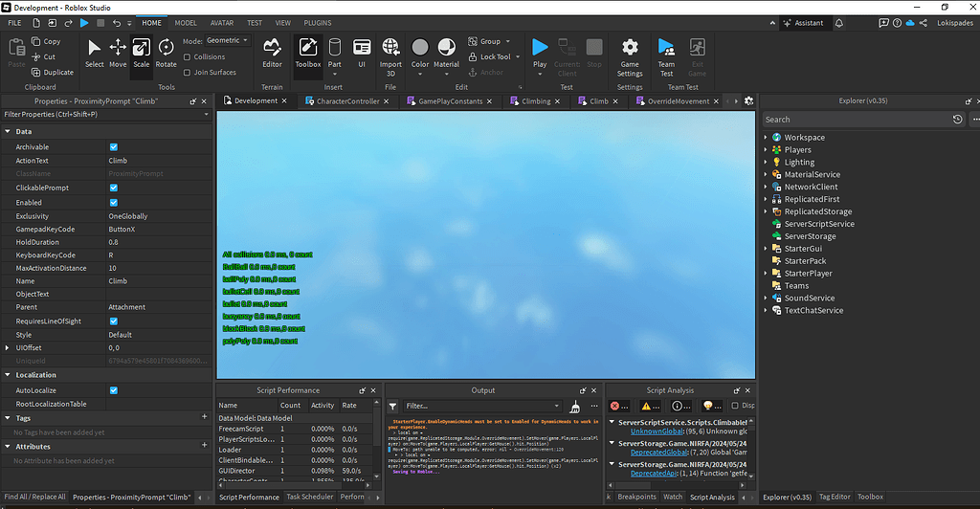Open the Task Scheduler tab

[309, 498]
